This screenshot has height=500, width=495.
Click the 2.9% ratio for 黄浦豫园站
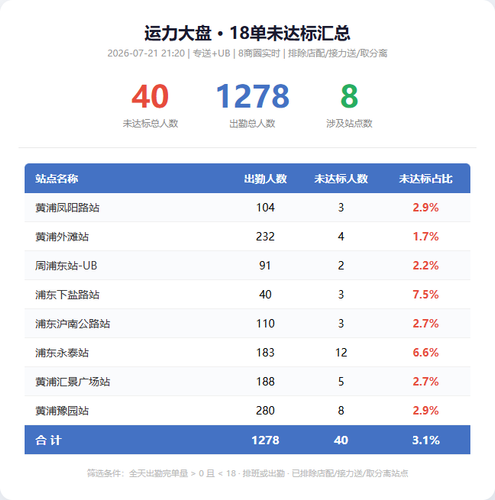(x=426, y=411)
